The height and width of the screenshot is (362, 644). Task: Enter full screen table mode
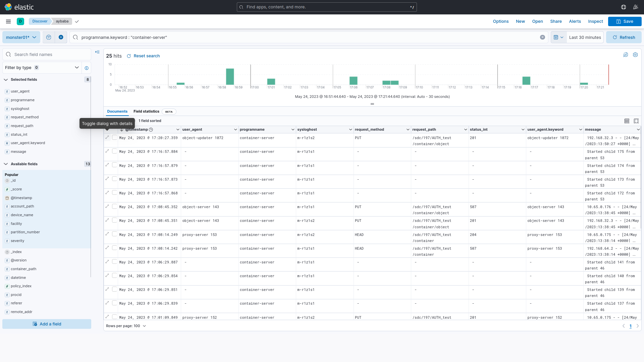click(636, 121)
